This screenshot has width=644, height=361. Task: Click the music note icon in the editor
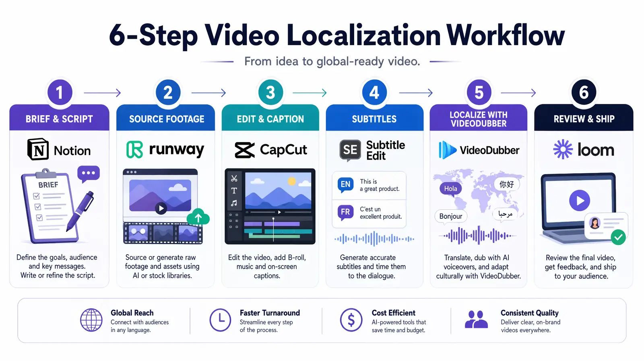click(234, 203)
